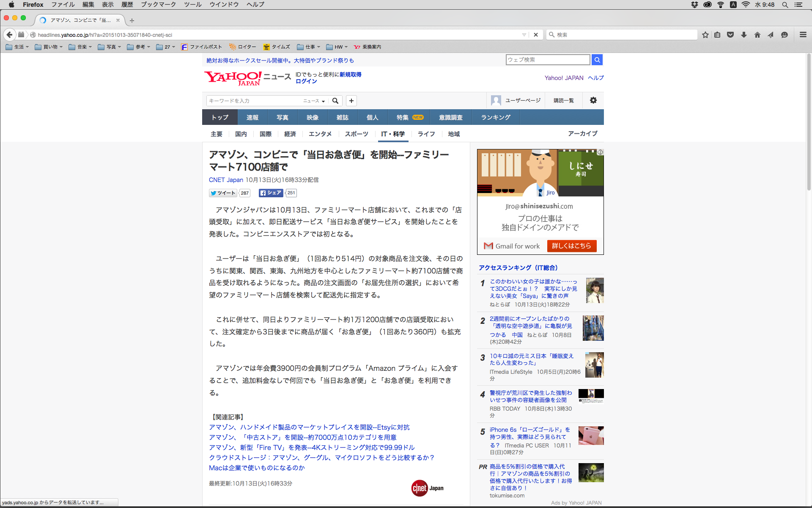Screen dimensions: 812x508
Task: Open the Firefox hamburger menu
Action: point(803,35)
